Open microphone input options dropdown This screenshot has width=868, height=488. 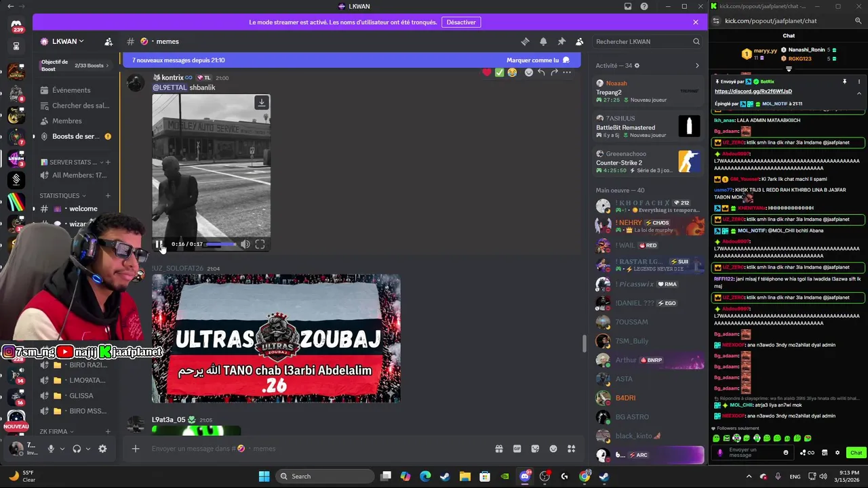62,449
